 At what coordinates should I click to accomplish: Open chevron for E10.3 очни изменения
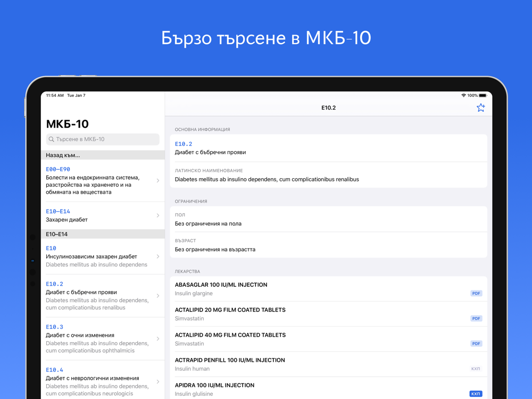coord(158,338)
